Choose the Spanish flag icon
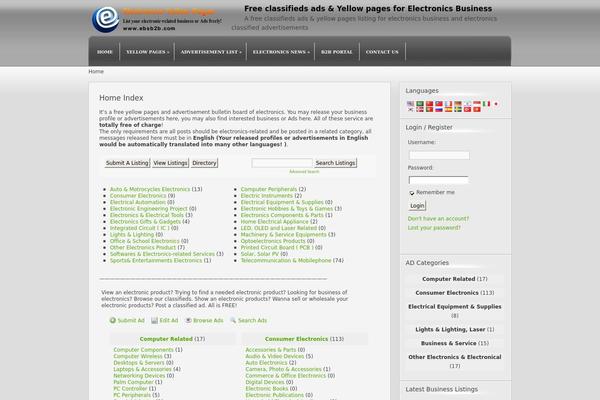The image size is (600, 400). coord(448,109)
